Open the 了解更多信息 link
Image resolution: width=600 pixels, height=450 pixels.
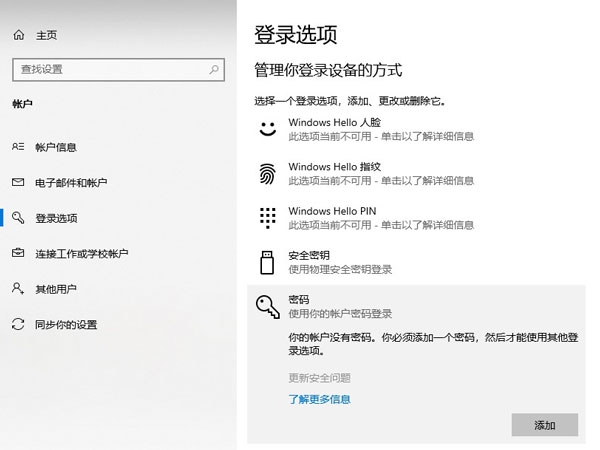tap(319, 400)
